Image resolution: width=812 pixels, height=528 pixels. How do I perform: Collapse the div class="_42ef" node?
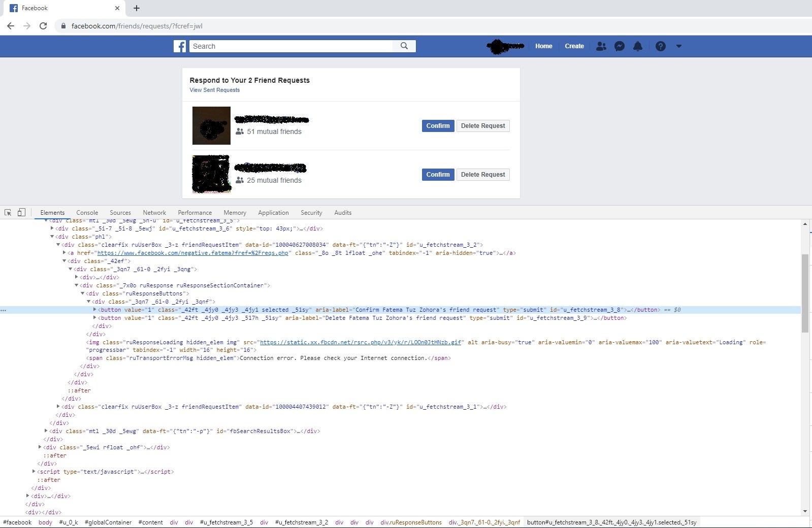[64, 261]
